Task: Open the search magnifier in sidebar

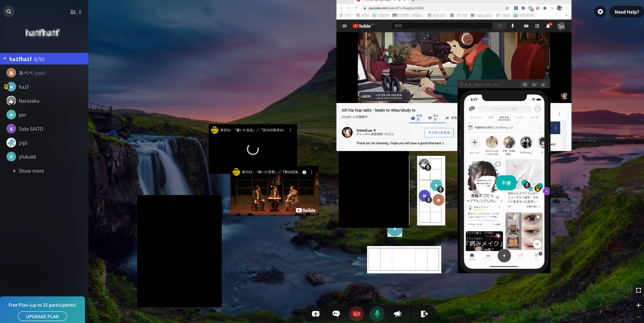Action: [9, 12]
